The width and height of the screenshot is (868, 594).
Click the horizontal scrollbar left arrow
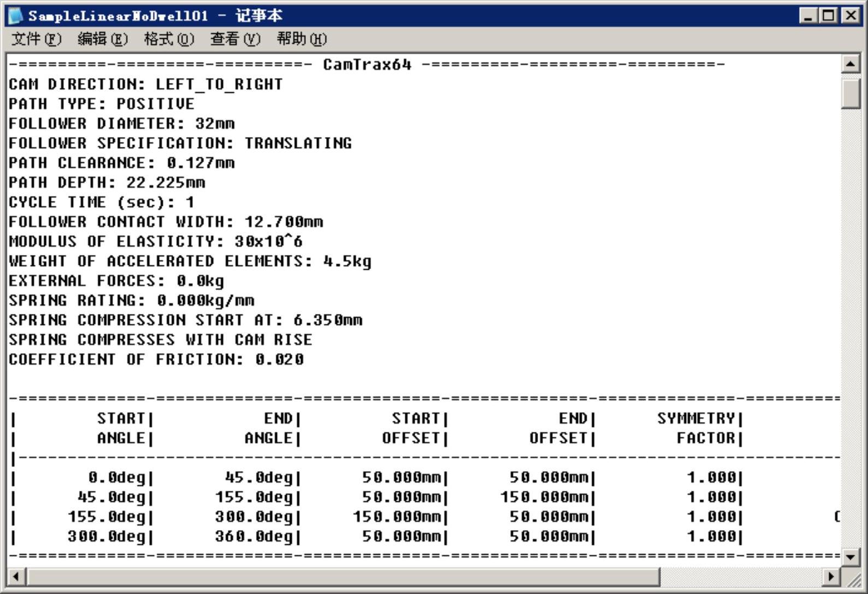(x=16, y=577)
